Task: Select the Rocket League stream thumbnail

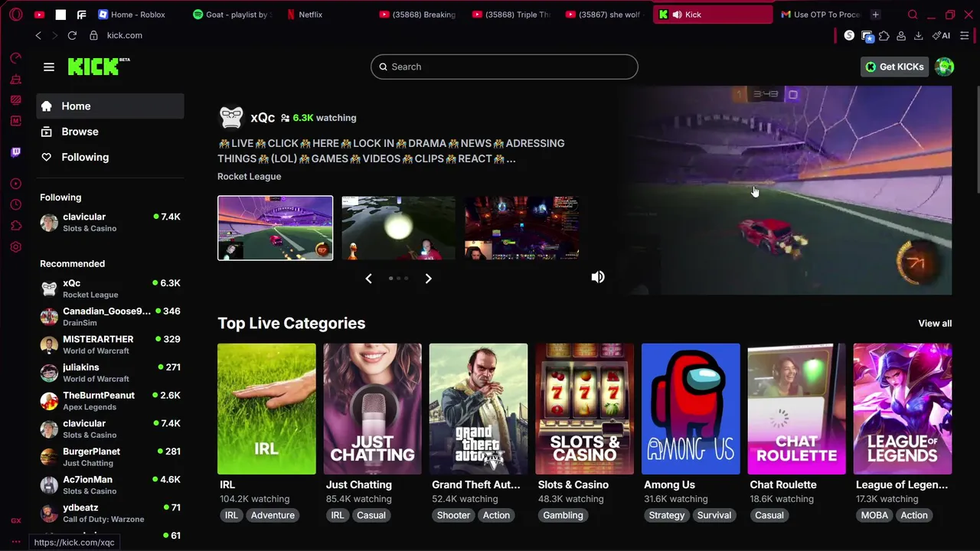Action: pos(275,228)
